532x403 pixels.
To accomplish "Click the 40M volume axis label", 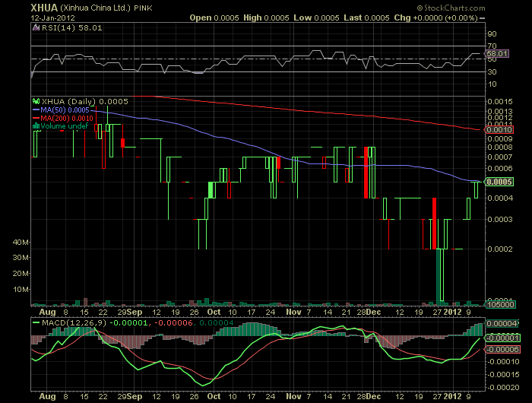I will [x=21, y=242].
